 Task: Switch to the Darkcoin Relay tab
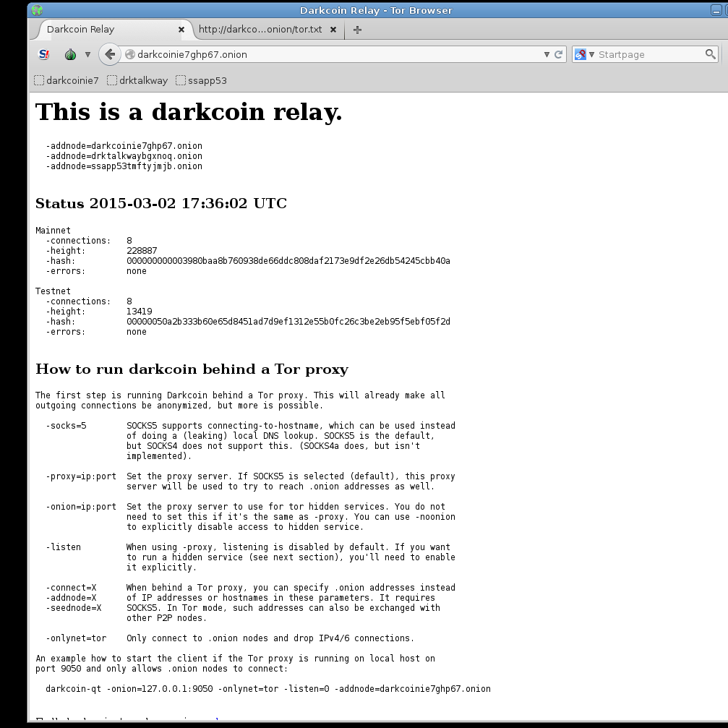click(x=111, y=29)
